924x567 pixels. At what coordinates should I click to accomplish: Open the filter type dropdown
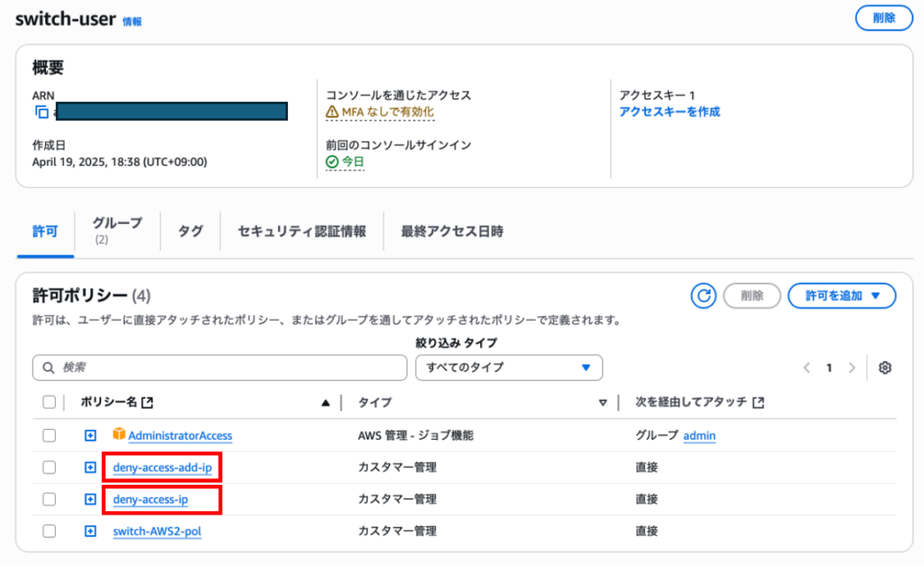[508, 367]
